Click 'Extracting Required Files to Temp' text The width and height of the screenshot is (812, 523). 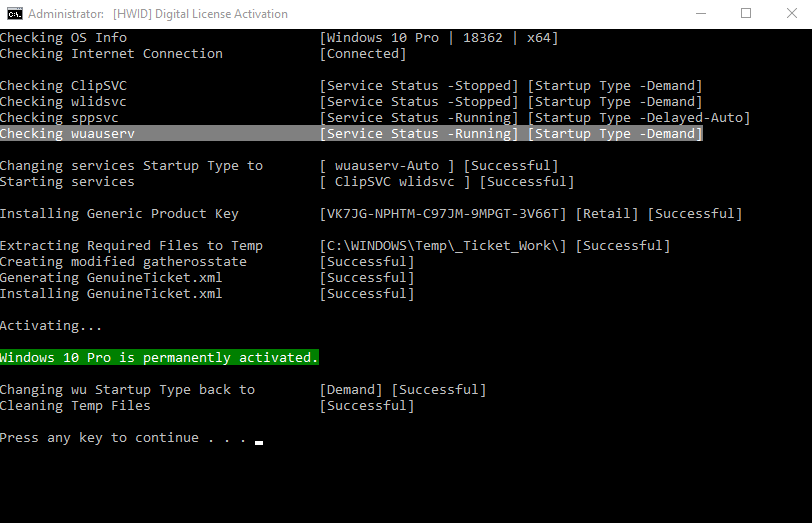(x=132, y=246)
